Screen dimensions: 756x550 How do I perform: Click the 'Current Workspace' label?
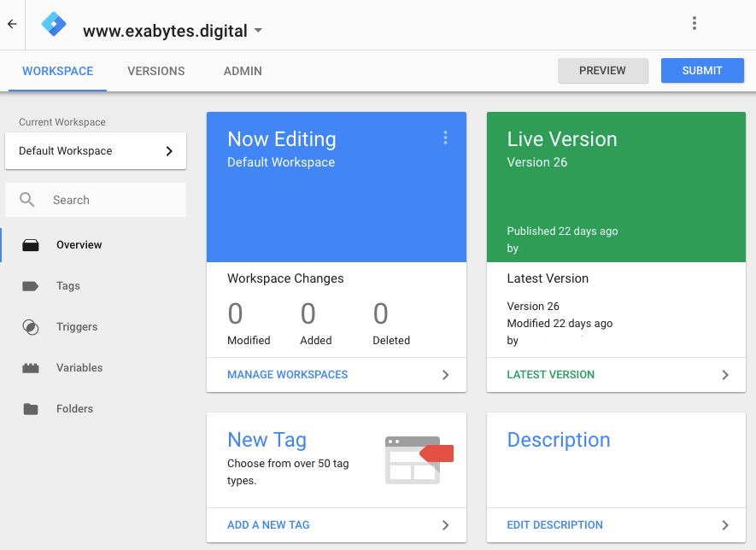(x=62, y=122)
